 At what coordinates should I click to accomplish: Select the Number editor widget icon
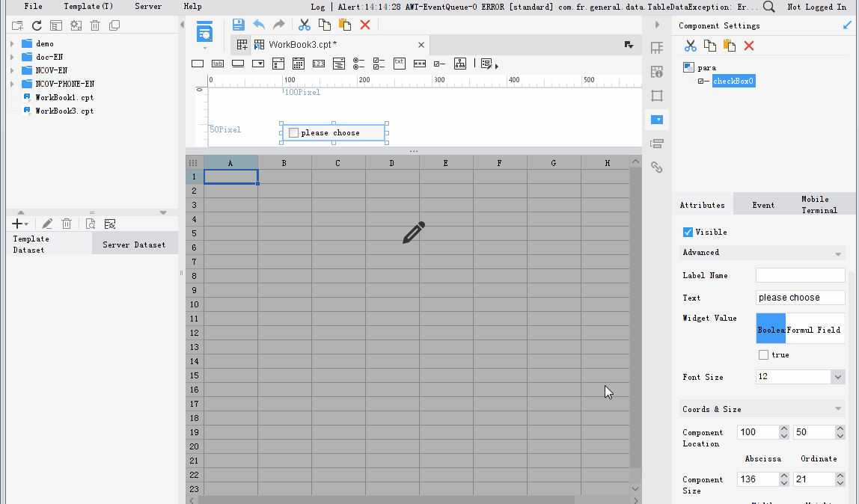pyautogui.click(x=318, y=64)
